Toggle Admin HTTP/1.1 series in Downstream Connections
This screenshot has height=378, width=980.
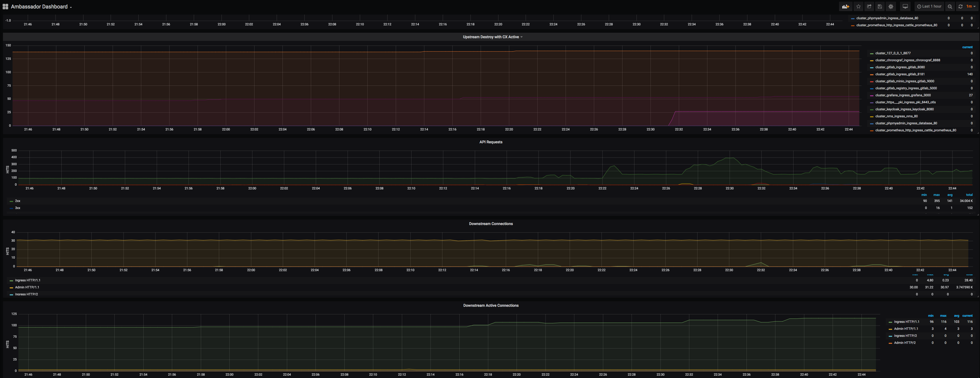pos(27,288)
